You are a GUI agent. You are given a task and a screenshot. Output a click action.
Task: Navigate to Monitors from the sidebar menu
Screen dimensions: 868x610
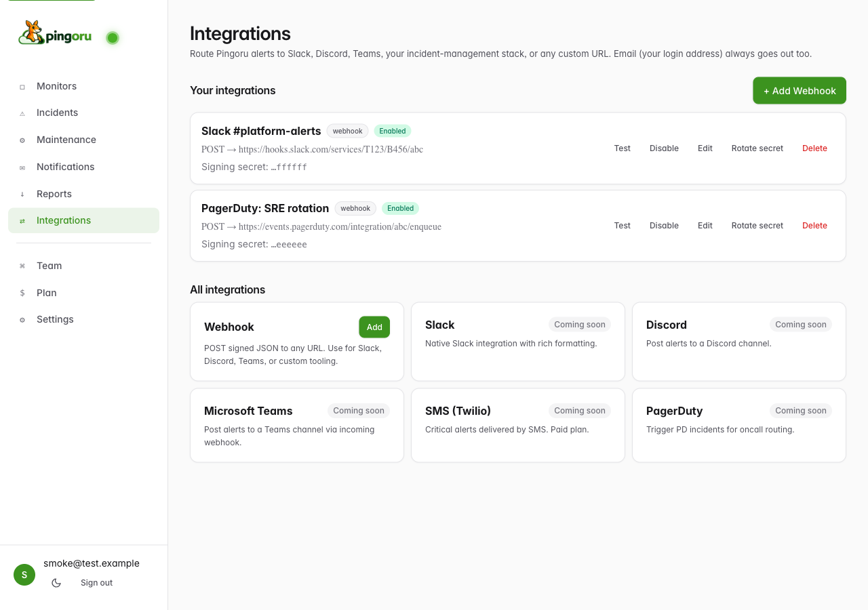pos(56,86)
